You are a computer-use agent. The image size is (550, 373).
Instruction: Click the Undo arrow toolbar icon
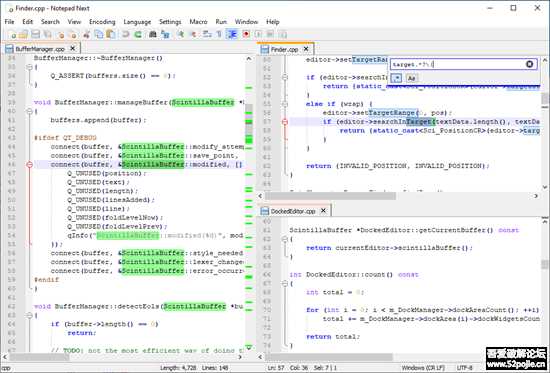pos(125,34)
